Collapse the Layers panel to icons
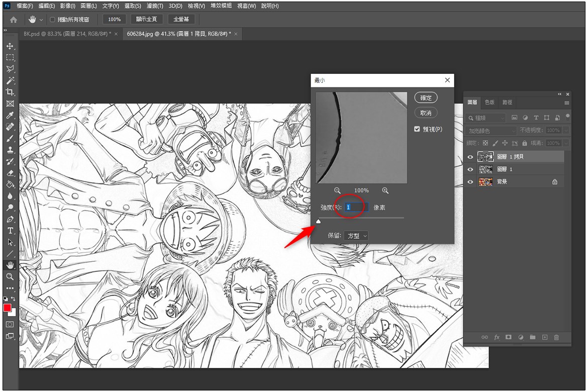This screenshot has width=588, height=392. [x=559, y=94]
